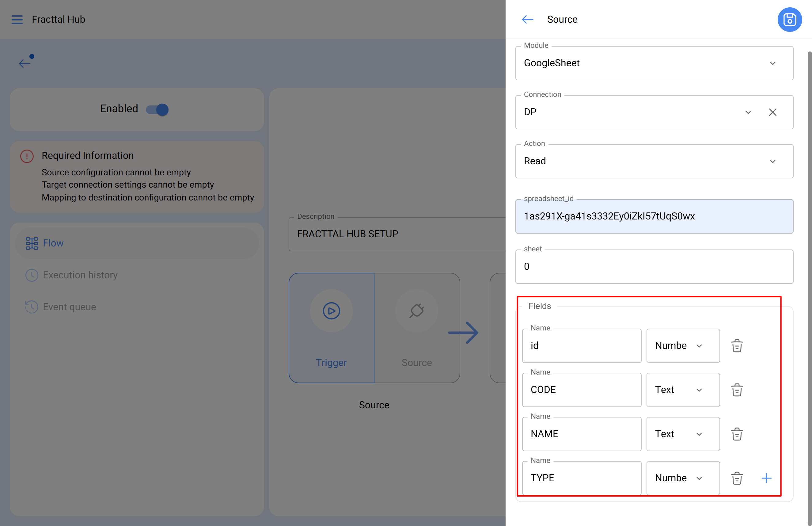Expand the Action Read dropdown
The image size is (812, 526).
(654, 161)
